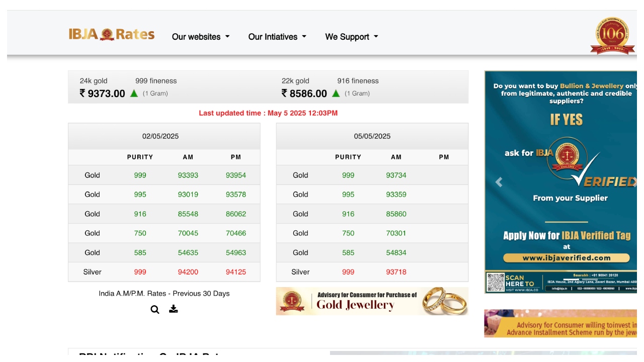Open the Our Intiatives dropdown menu
This screenshot has height=362, width=644.
277,37
